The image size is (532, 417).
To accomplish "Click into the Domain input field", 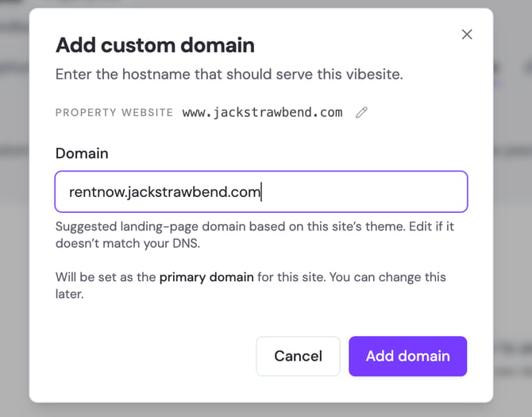I will pyautogui.click(x=261, y=191).
